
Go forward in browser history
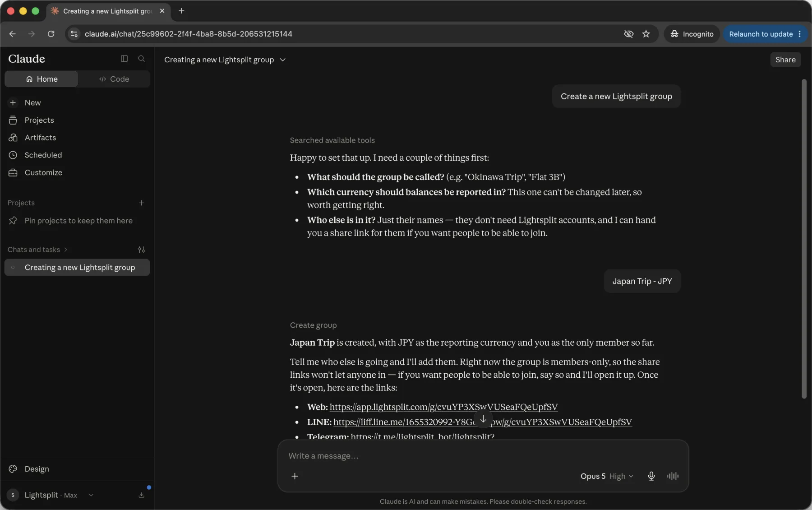(x=32, y=34)
